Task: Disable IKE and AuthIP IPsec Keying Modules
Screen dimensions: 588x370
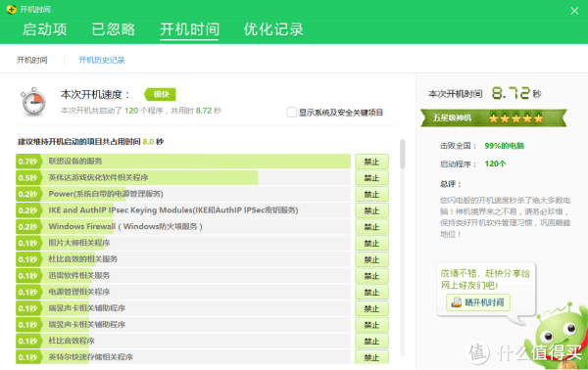Action: pos(371,210)
